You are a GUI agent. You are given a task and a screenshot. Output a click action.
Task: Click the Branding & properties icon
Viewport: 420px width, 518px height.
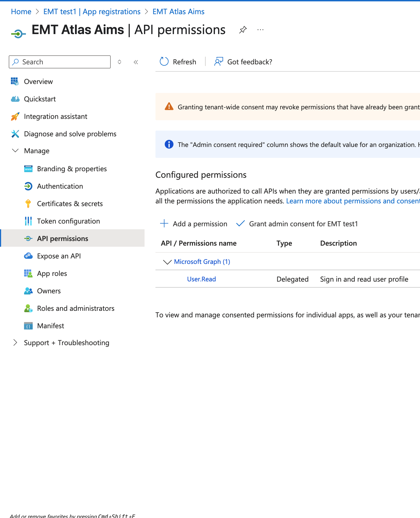(28, 169)
